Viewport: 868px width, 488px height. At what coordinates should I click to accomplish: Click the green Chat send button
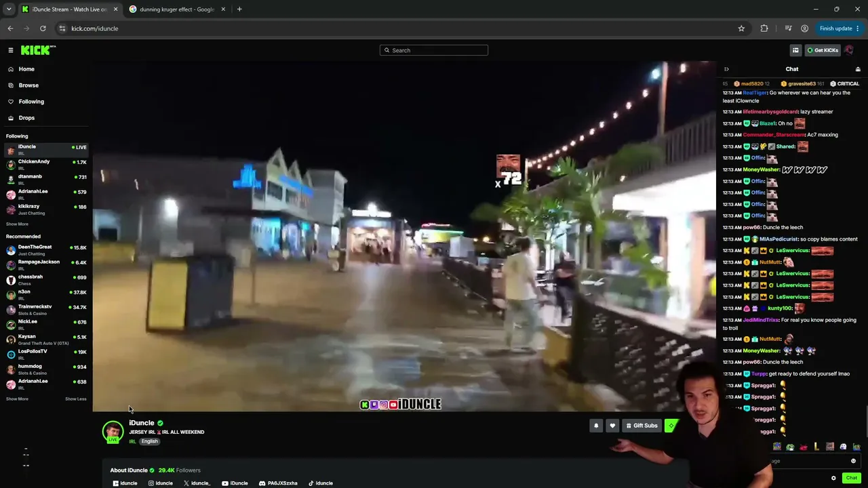[x=852, y=478]
